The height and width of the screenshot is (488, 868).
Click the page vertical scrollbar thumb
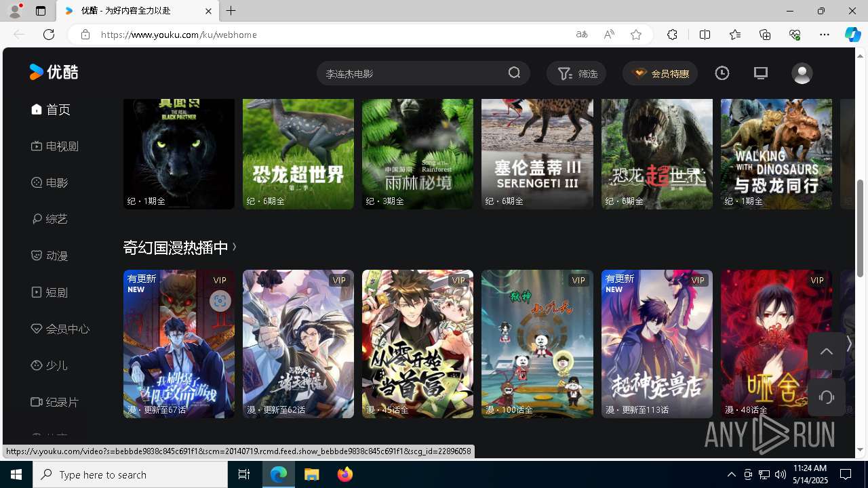click(861, 228)
